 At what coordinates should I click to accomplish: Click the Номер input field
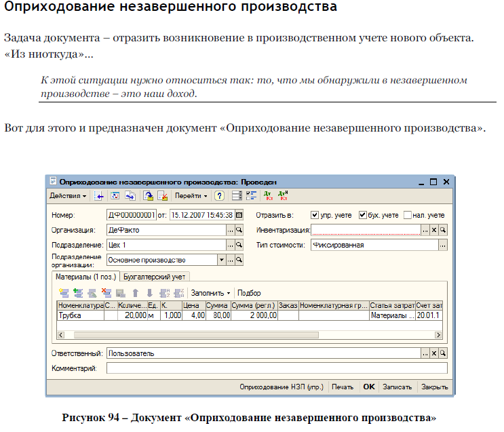click(132, 215)
